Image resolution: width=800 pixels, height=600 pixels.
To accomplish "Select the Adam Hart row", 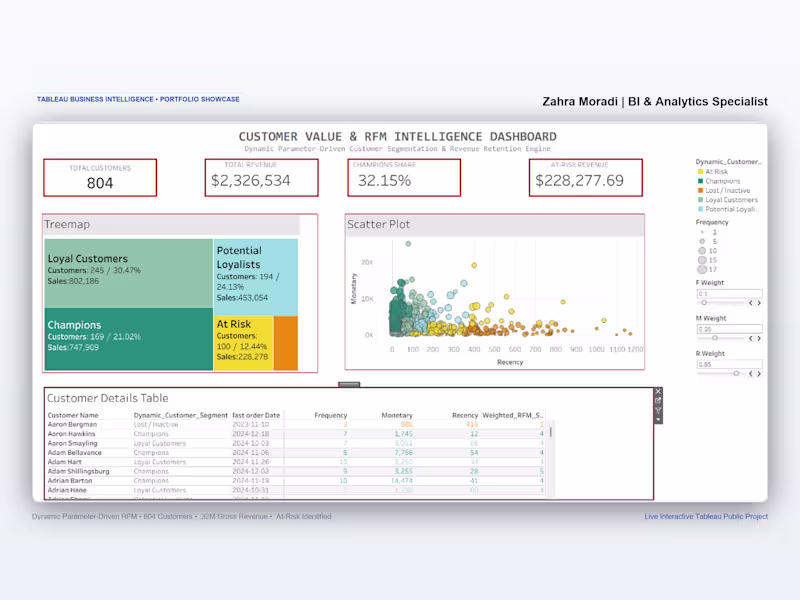I will (x=296, y=462).
